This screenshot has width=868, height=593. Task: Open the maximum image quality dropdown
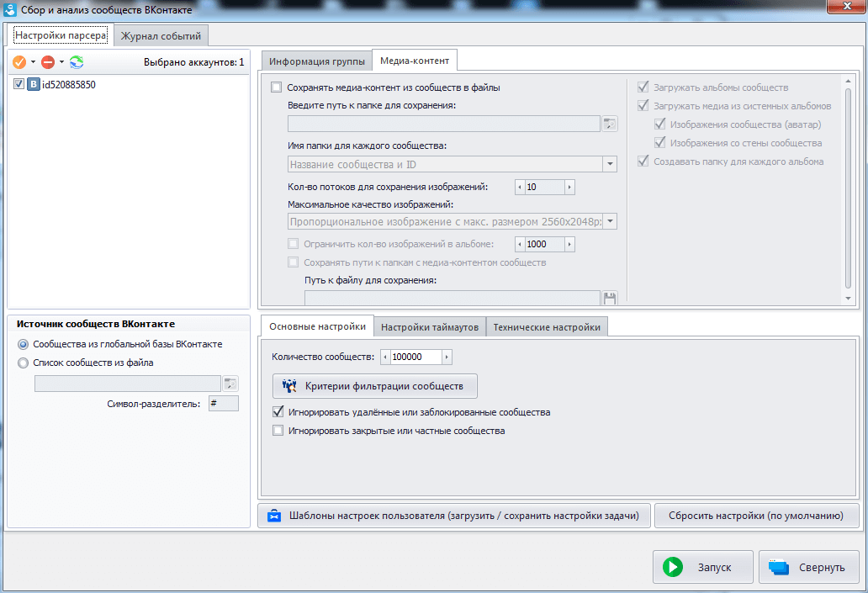[x=610, y=222]
